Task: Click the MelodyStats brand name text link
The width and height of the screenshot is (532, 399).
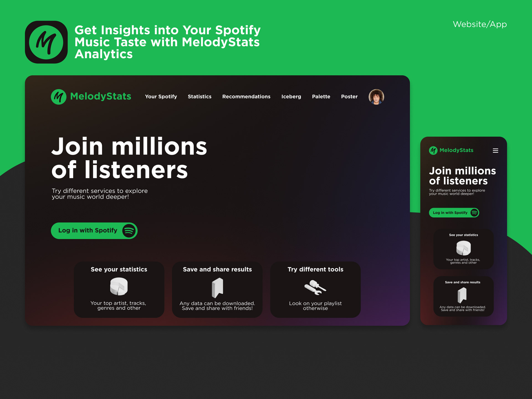Action: click(x=101, y=96)
